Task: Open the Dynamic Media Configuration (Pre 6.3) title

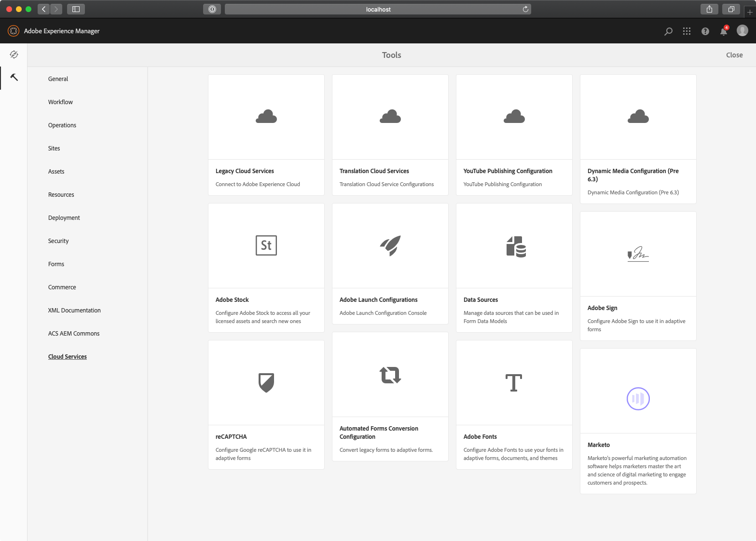Action: coord(633,175)
